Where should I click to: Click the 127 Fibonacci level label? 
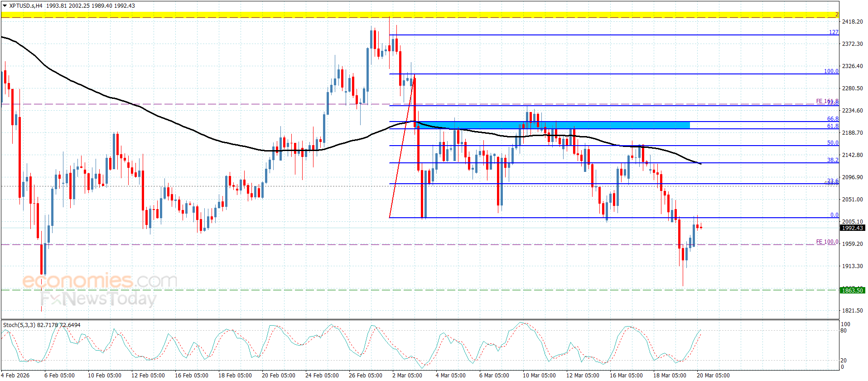tap(834, 32)
